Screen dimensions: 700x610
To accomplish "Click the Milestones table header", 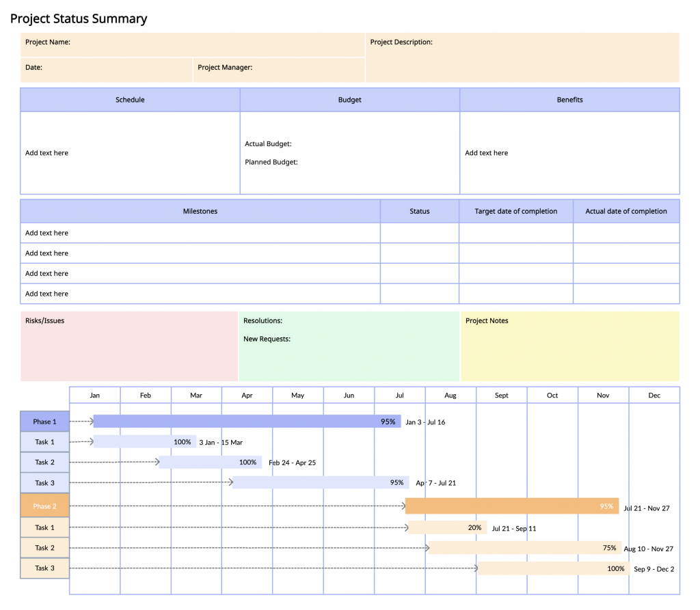I will coord(200,212).
